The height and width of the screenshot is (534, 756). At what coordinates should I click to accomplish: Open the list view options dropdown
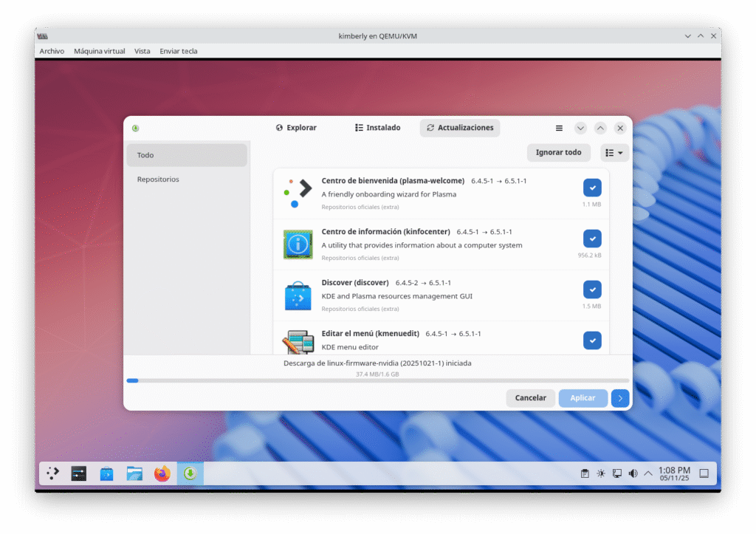point(614,153)
